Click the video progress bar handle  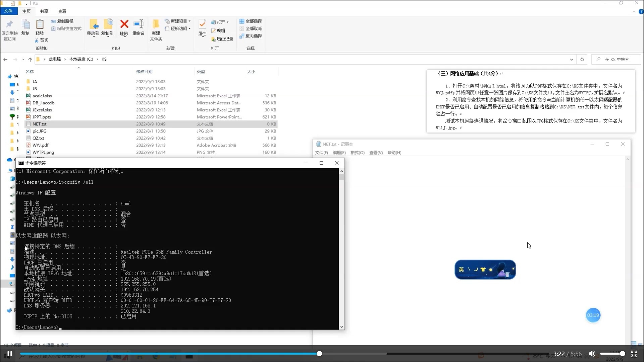(x=319, y=354)
